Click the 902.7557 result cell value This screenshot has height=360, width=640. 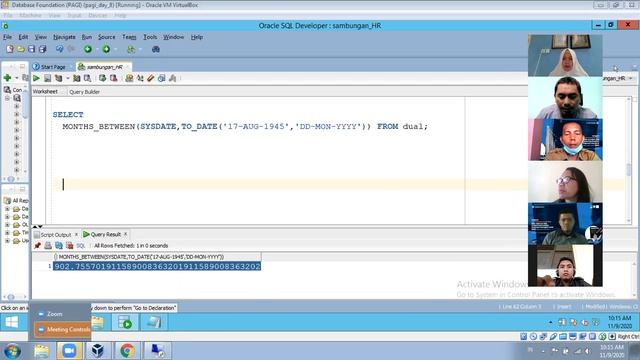(x=157, y=267)
